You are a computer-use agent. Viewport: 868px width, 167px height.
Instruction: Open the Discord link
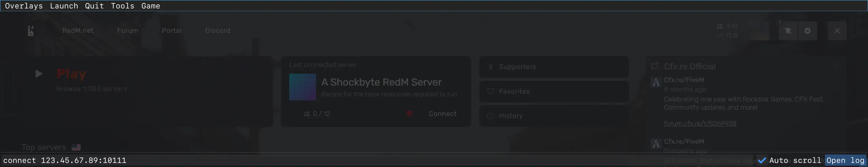click(218, 30)
